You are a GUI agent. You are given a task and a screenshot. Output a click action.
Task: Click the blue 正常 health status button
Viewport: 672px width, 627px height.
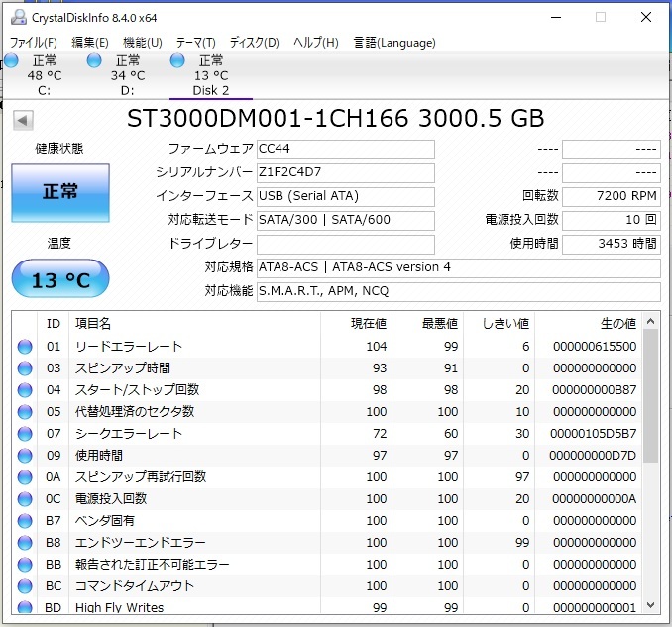[60, 193]
